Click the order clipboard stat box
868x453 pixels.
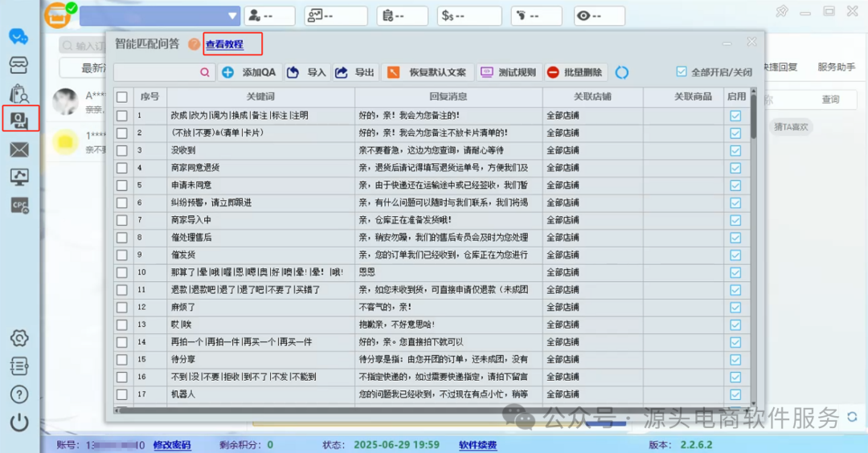403,16
